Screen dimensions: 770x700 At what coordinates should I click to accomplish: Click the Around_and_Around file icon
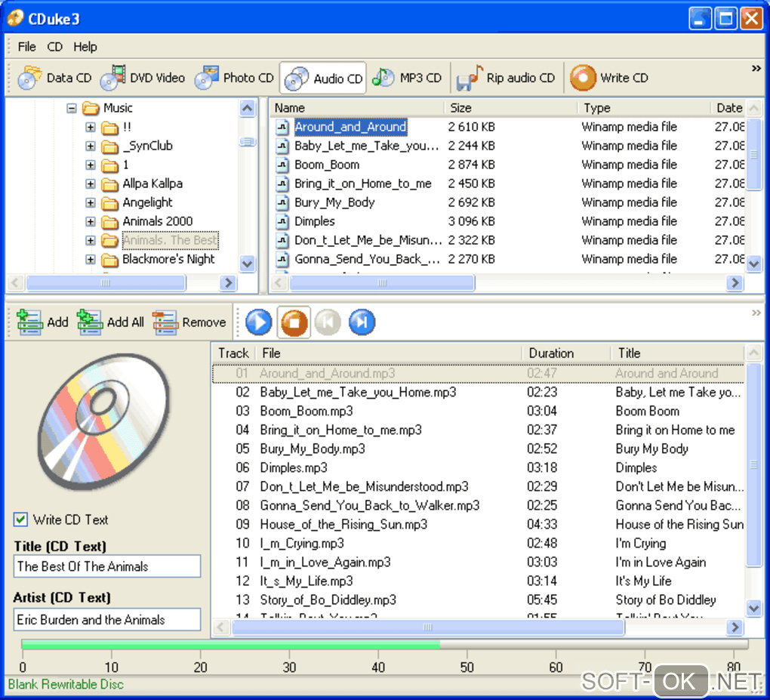tap(282, 127)
